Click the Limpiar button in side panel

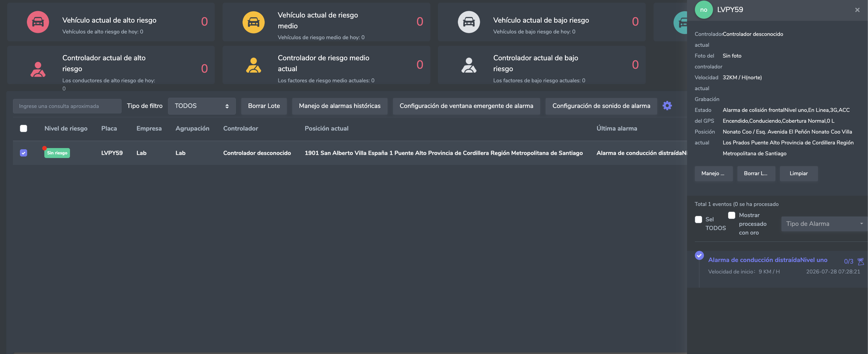(799, 173)
